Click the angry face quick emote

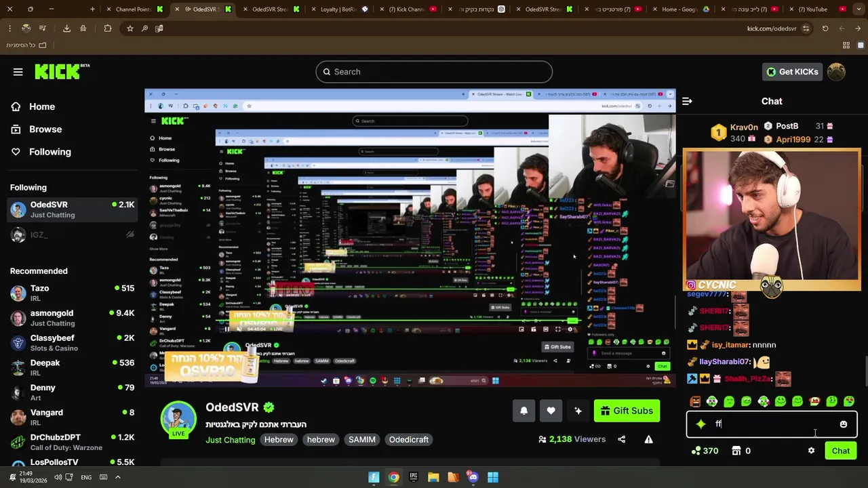[x=694, y=401]
